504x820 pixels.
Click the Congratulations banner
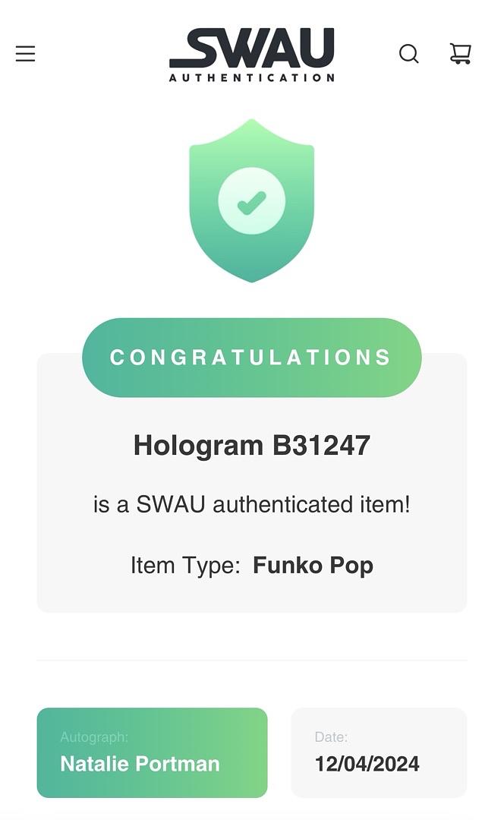click(x=251, y=357)
